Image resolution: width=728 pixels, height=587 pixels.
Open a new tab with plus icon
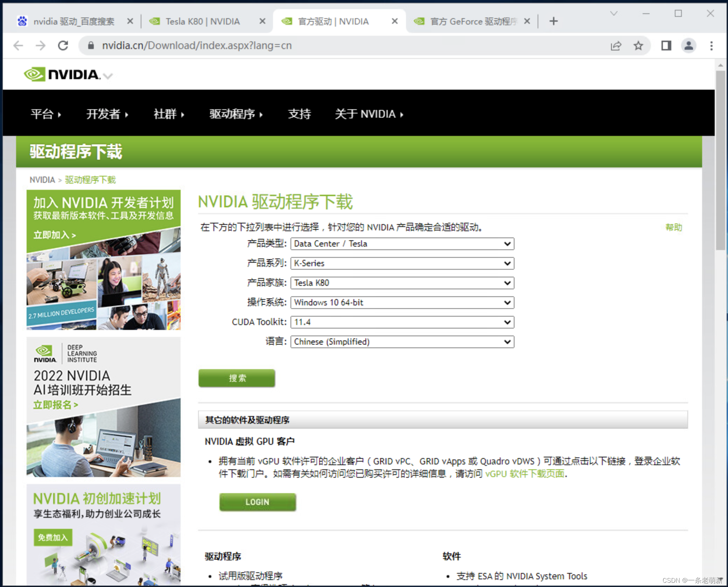click(x=553, y=21)
